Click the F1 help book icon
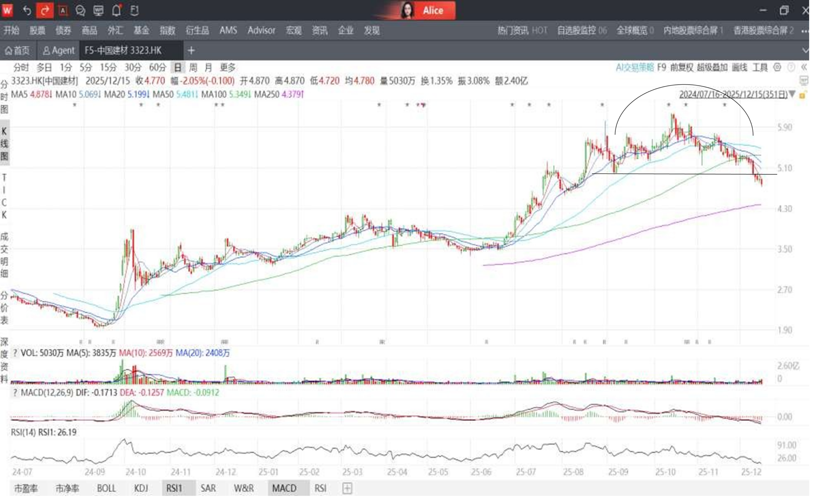The image size is (813, 504). pyautogui.click(x=134, y=11)
